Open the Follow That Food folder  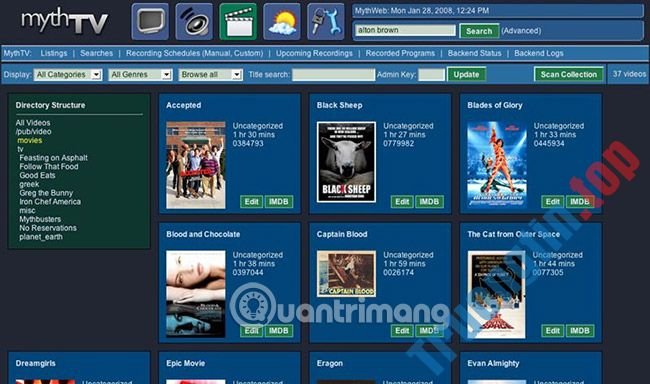point(49,166)
